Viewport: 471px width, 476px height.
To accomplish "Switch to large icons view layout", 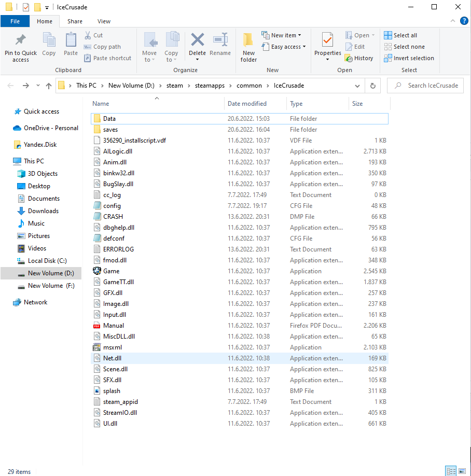I will click(462, 471).
